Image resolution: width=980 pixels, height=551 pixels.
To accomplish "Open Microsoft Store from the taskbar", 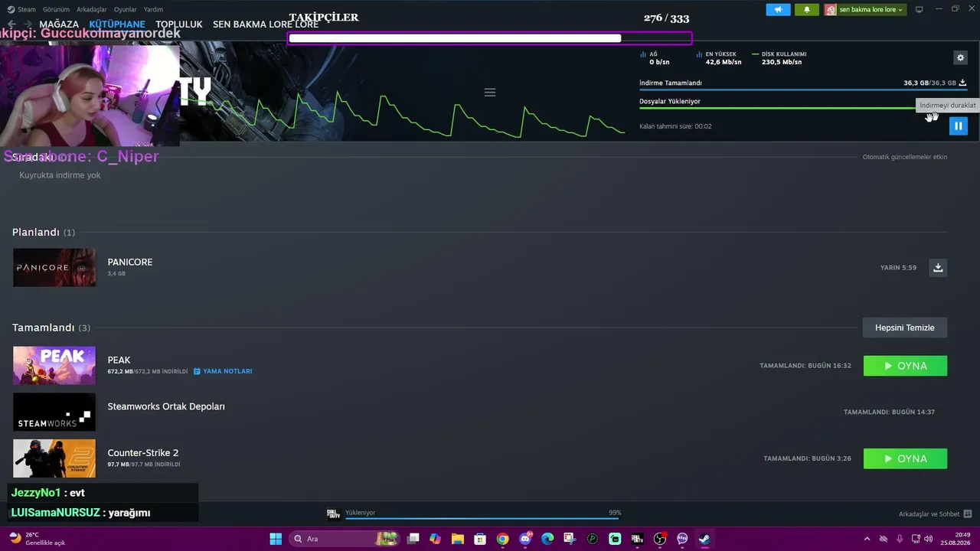I will (x=480, y=539).
